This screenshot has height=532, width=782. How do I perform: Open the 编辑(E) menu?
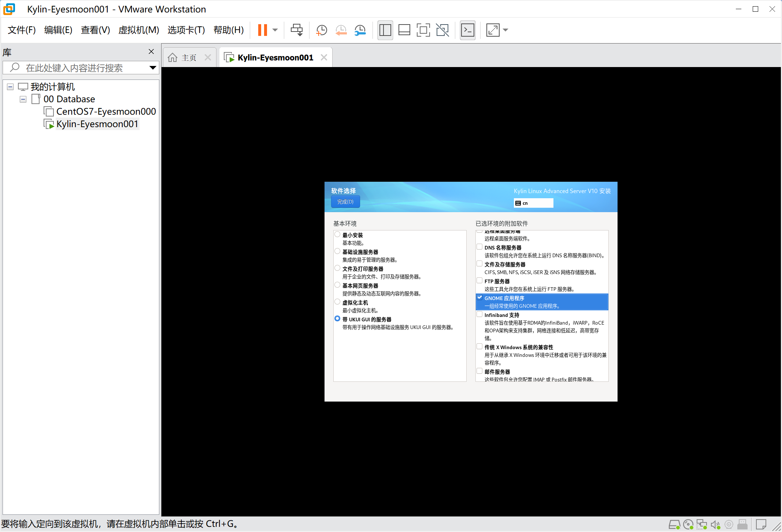58,30
